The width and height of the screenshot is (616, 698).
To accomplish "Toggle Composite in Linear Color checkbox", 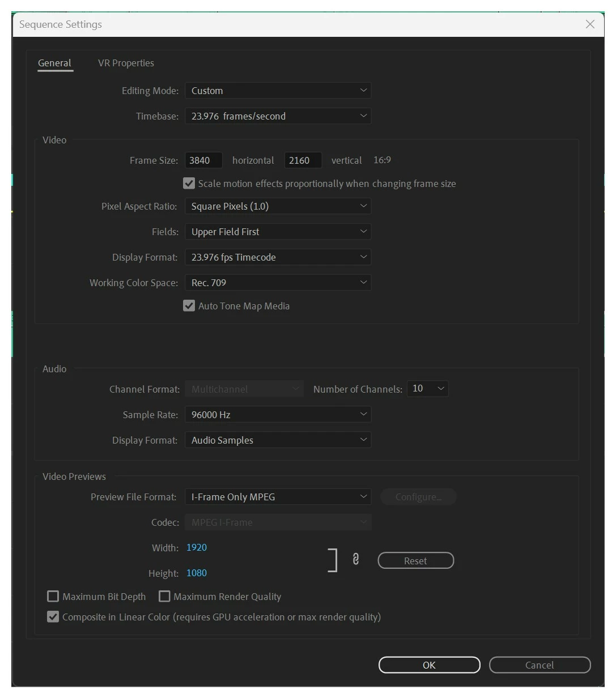I will tap(53, 617).
